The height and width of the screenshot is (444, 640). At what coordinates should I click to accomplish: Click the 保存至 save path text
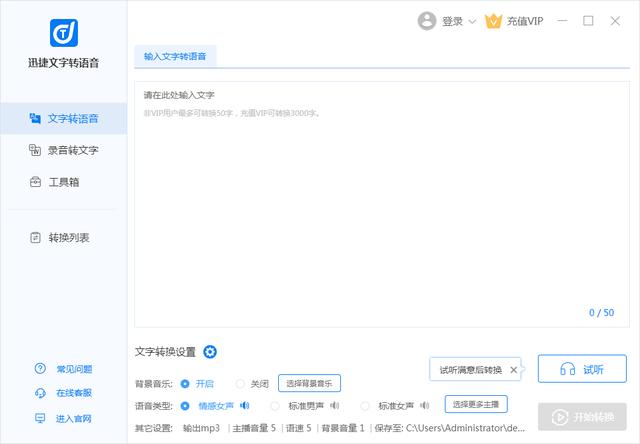(x=450, y=428)
